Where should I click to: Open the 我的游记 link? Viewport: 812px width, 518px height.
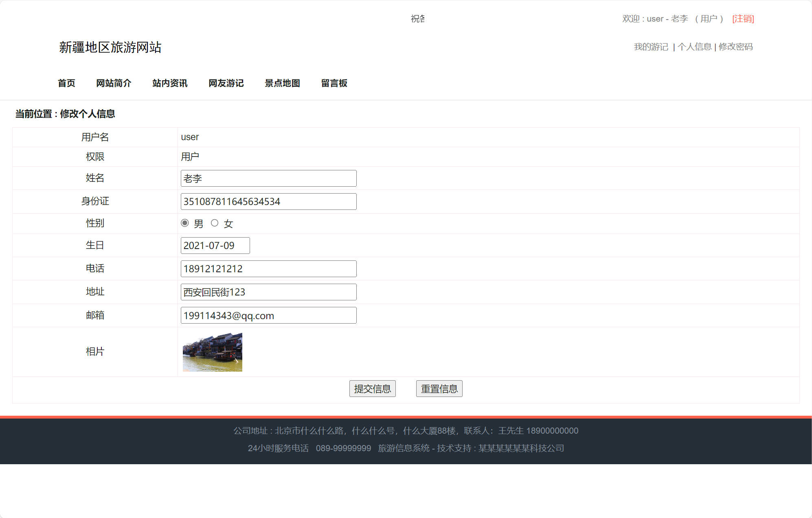pos(650,47)
